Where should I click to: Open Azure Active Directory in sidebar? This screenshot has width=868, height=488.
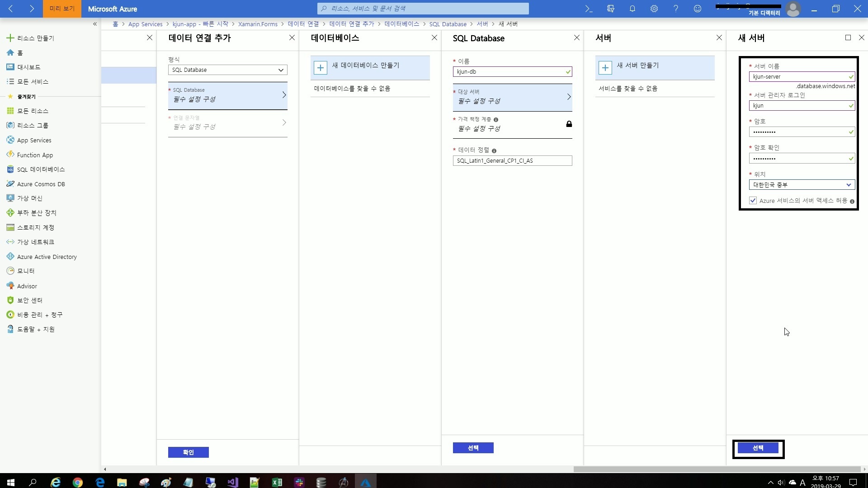pyautogui.click(x=47, y=257)
